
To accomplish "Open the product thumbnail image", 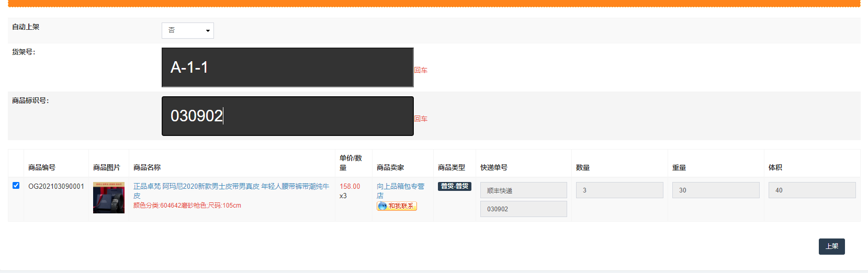I will point(109,198).
